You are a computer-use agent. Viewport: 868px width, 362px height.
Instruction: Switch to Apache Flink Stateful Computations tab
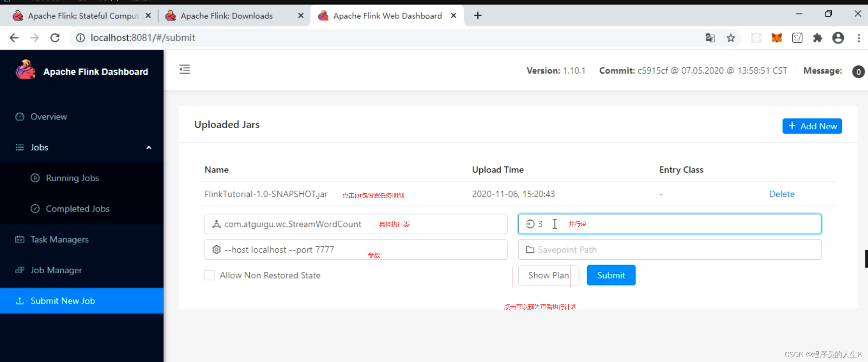(x=81, y=16)
